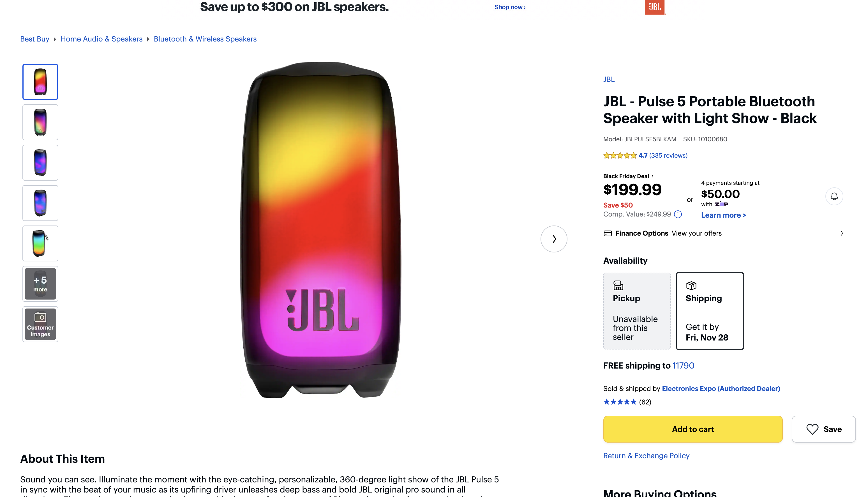Click the price alert bell icon

[834, 196]
